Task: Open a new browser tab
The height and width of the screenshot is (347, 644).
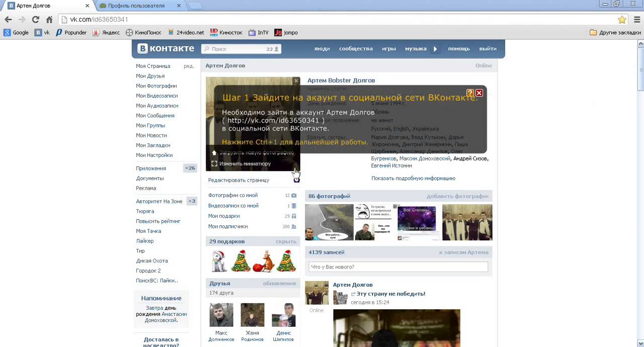Action: [195, 6]
